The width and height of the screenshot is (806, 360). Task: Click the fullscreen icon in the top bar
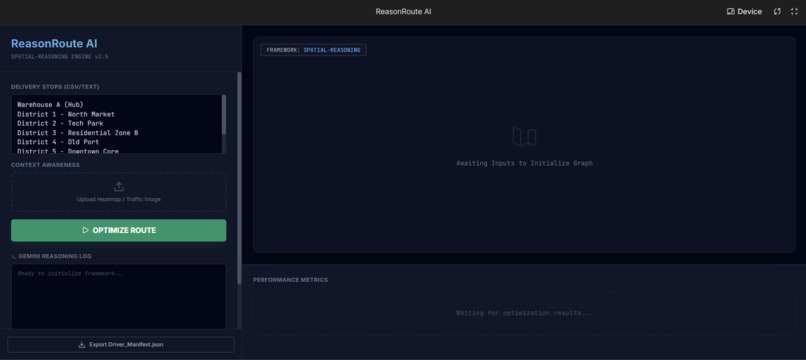[794, 11]
